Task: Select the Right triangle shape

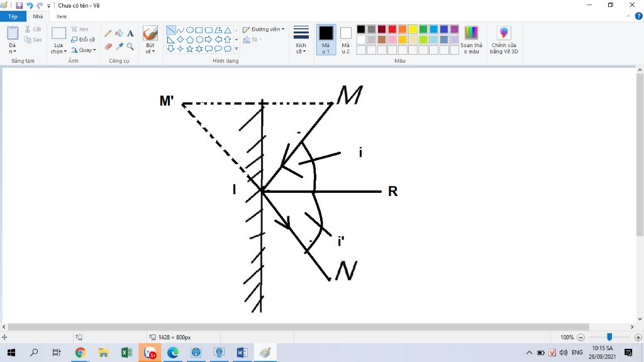Action: click(171, 40)
